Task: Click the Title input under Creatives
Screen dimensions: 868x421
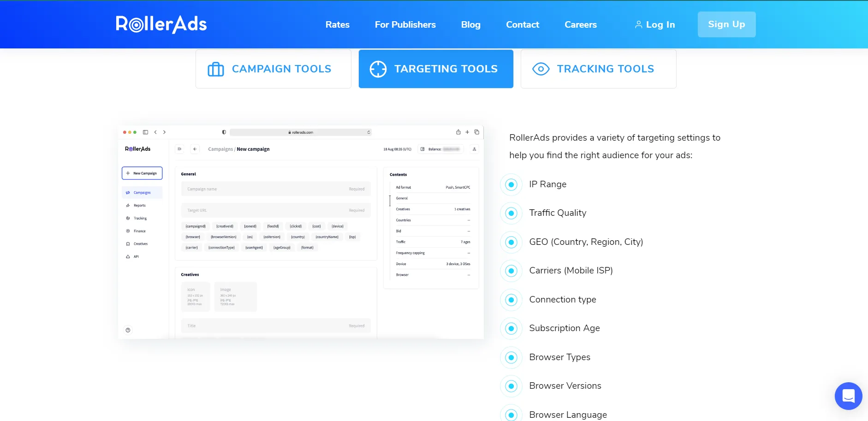Action: click(276, 326)
